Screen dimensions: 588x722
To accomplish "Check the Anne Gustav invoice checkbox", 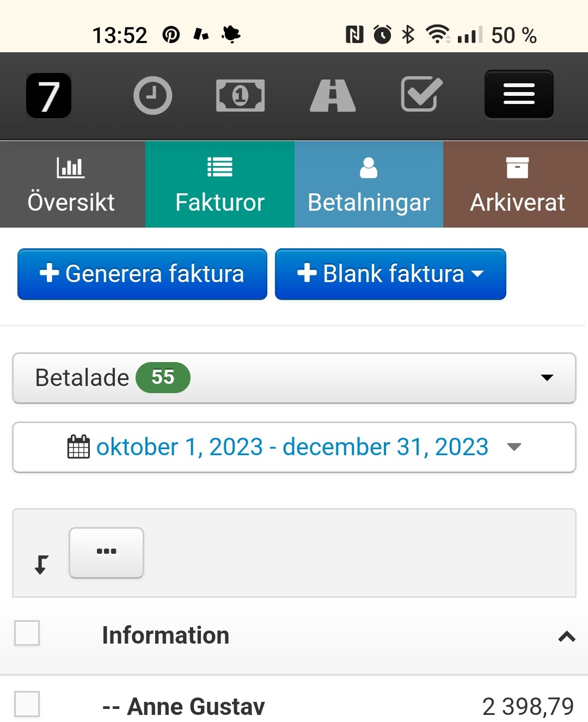I will pyautogui.click(x=27, y=704).
